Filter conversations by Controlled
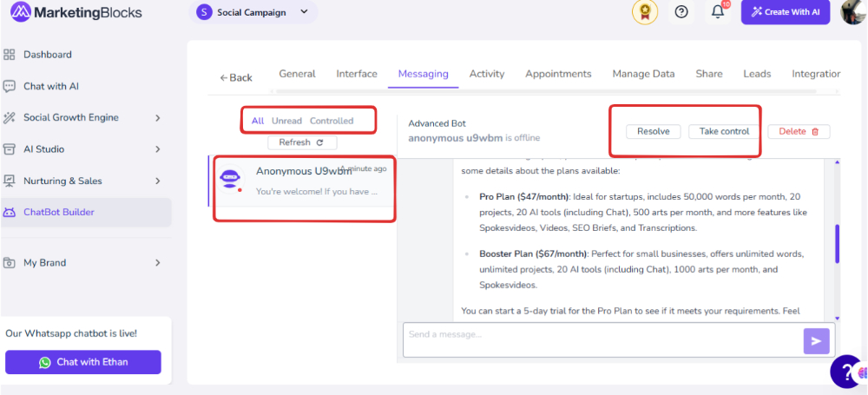868x395 pixels. pyautogui.click(x=332, y=121)
